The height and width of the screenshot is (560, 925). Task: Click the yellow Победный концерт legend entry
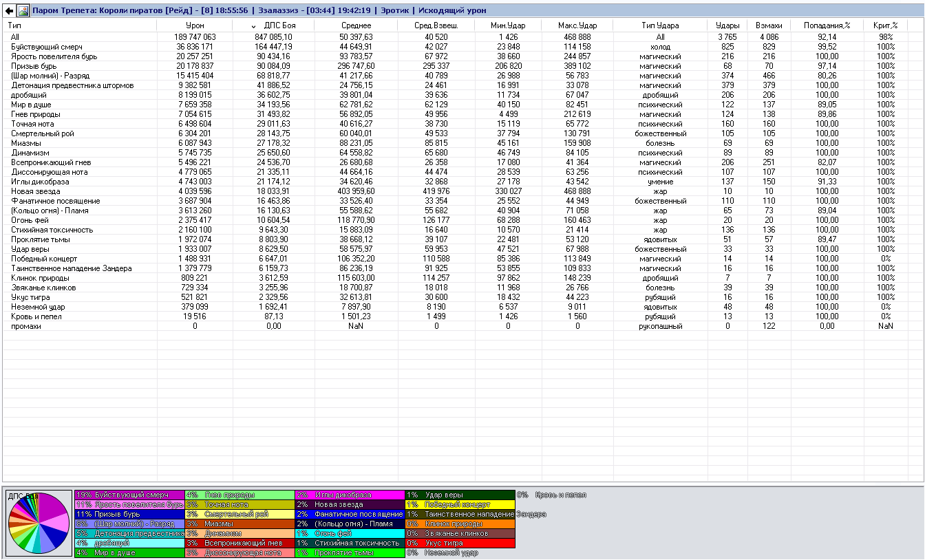point(460,504)
